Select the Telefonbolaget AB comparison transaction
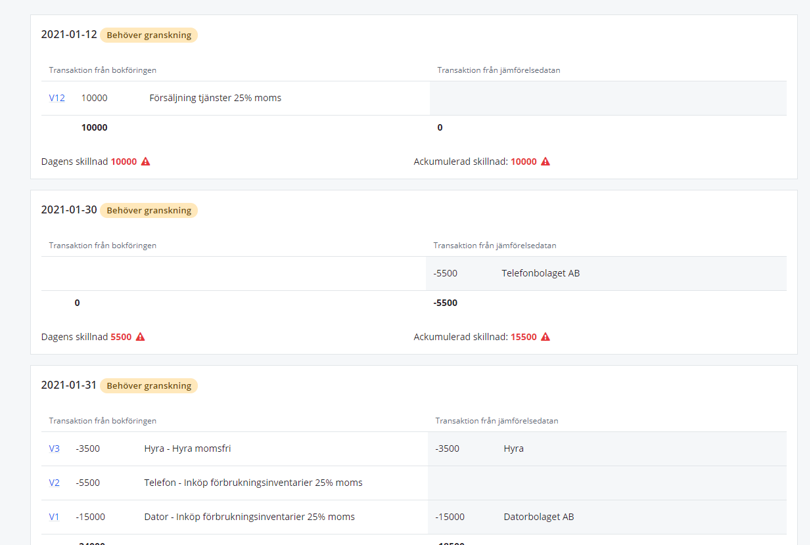The width and height of the screenshot is (810, 545). (x=540, y=273)
